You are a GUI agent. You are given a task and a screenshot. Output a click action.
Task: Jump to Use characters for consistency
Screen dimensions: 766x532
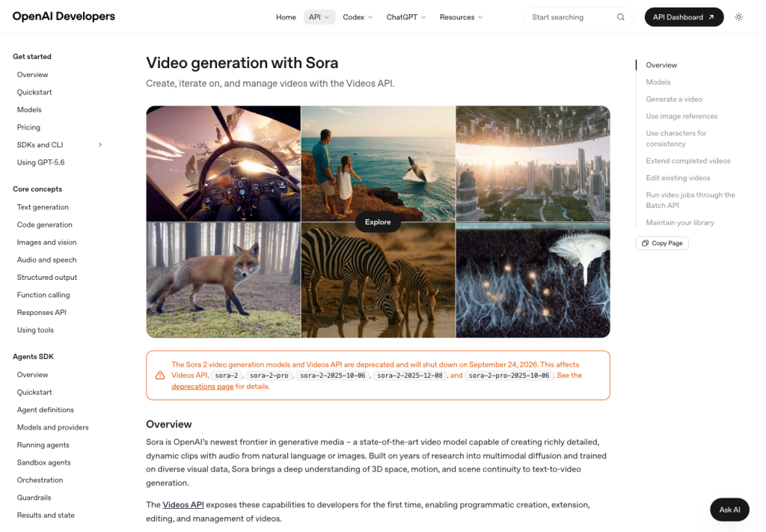(676, 138)
